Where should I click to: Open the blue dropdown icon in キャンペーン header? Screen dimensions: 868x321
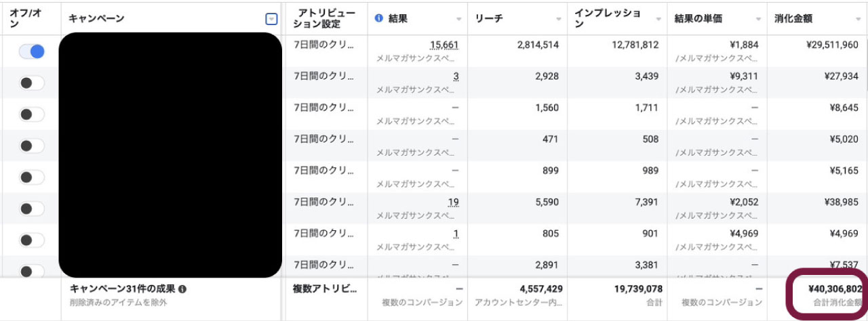point(271,19)
